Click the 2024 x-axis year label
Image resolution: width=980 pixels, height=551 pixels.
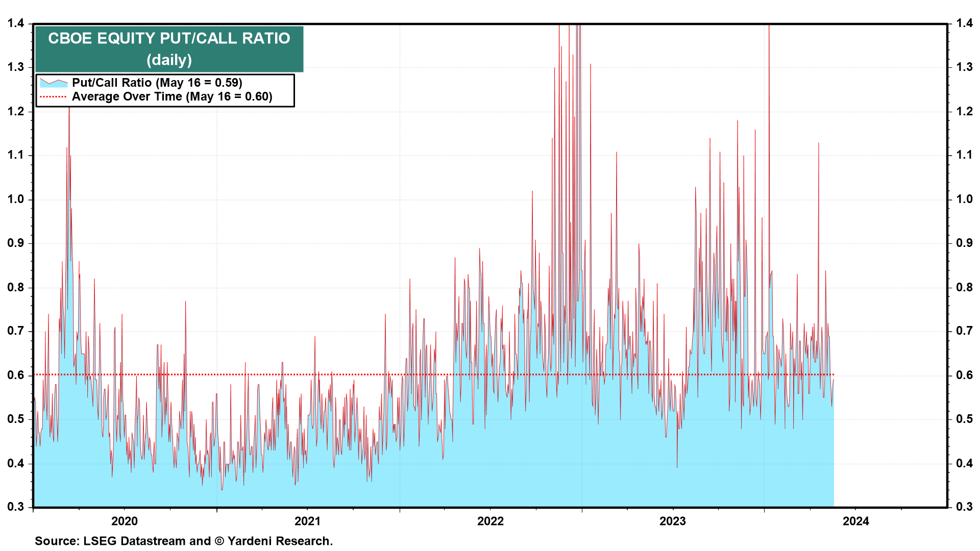[x=856, y=521]
